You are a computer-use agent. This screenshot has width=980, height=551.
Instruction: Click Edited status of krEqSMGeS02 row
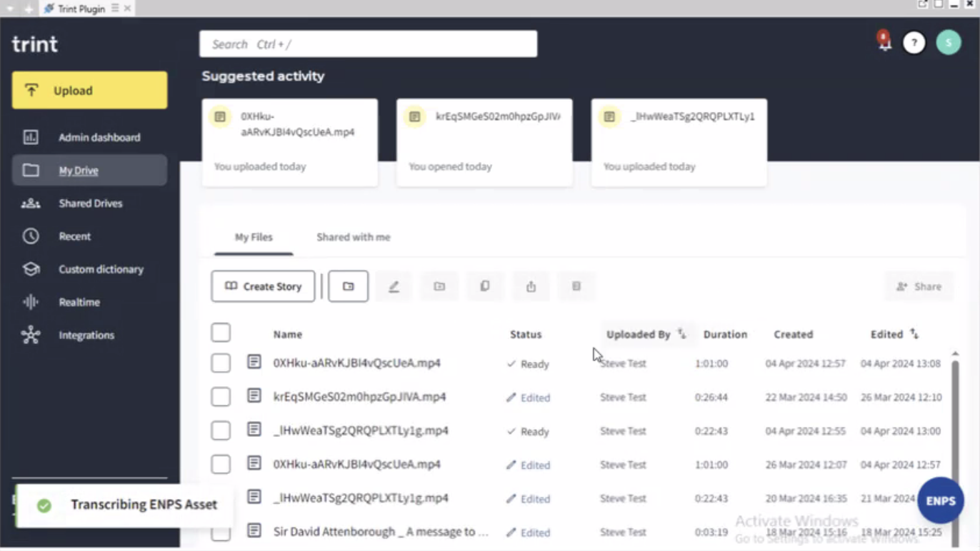point(529,398)
